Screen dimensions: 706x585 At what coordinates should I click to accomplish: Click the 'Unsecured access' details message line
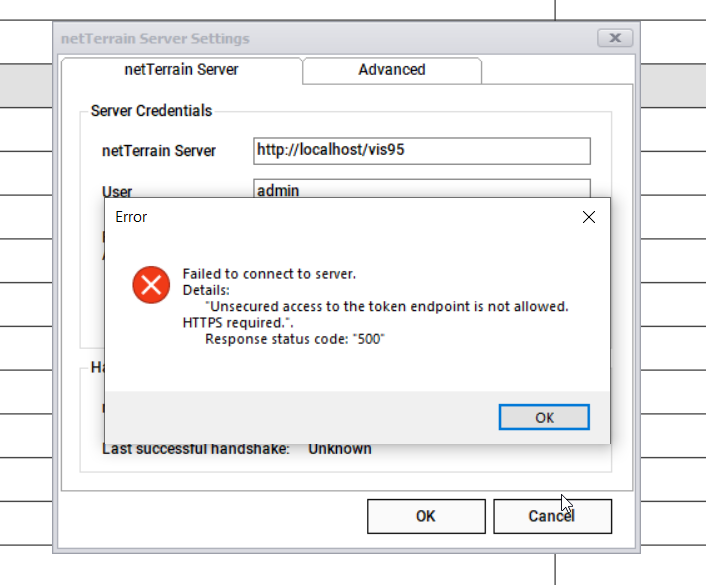click(386, 306)
